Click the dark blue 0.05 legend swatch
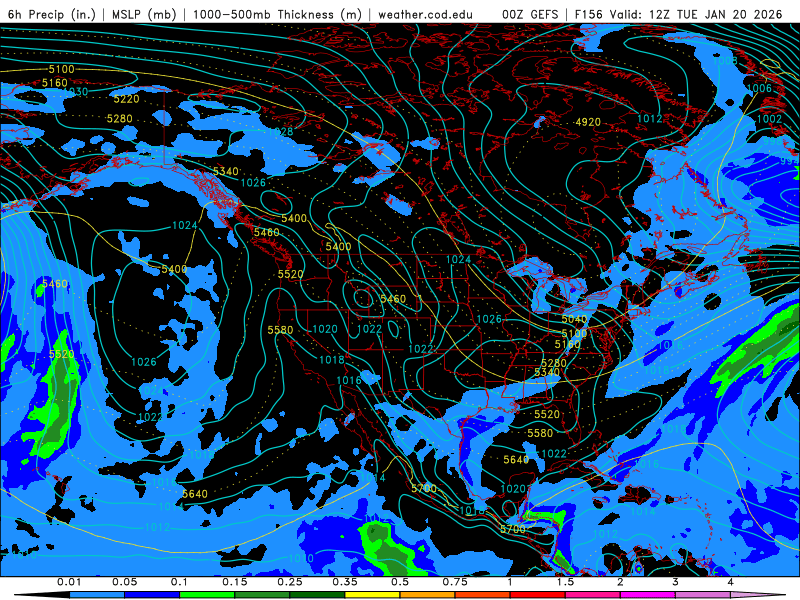800x600 pixels. [152, 595]
